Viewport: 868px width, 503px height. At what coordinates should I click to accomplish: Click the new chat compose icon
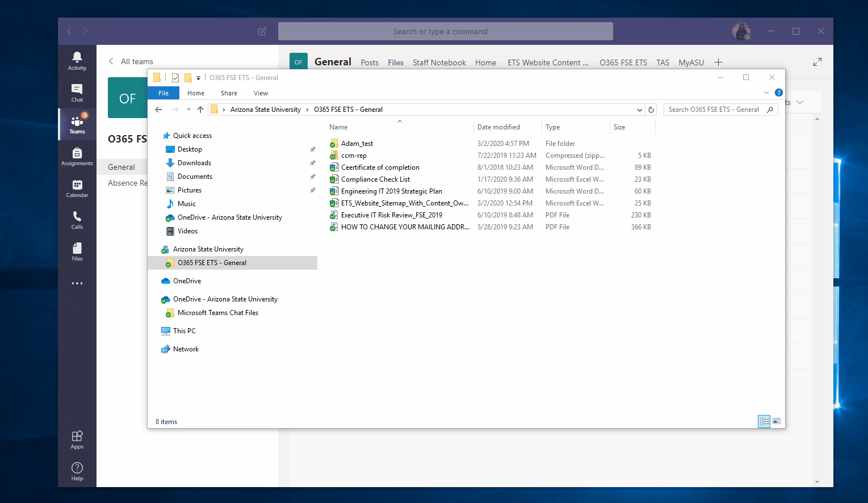tap(262, 31)
